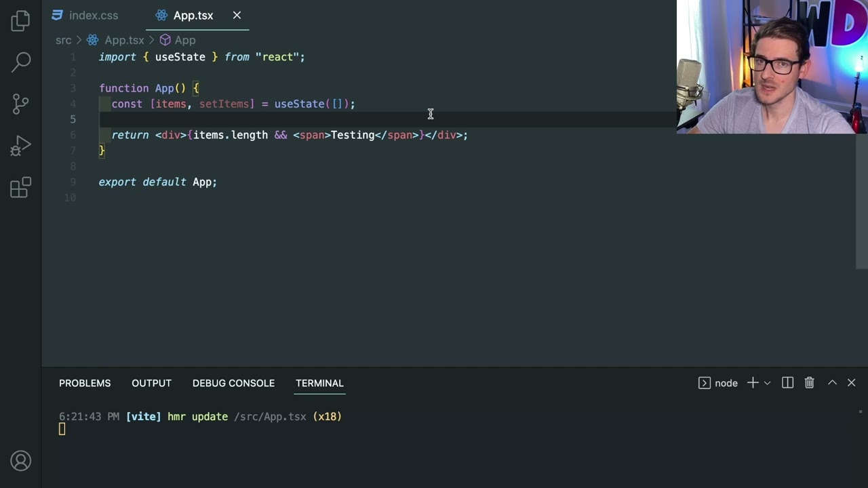Split the terminal pane
Screen dimensions: 868x488
click(787, 383)
